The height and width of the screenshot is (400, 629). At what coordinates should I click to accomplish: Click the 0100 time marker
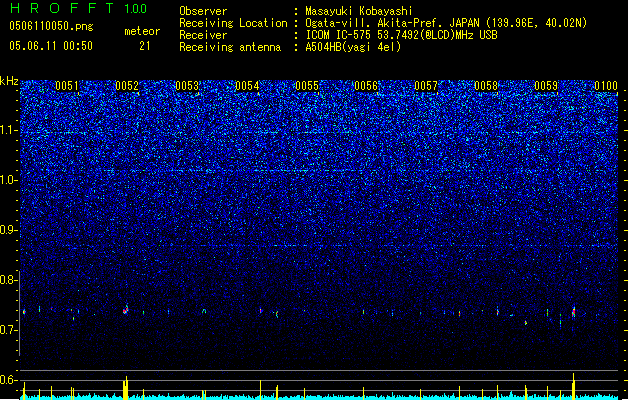point(606,86)
